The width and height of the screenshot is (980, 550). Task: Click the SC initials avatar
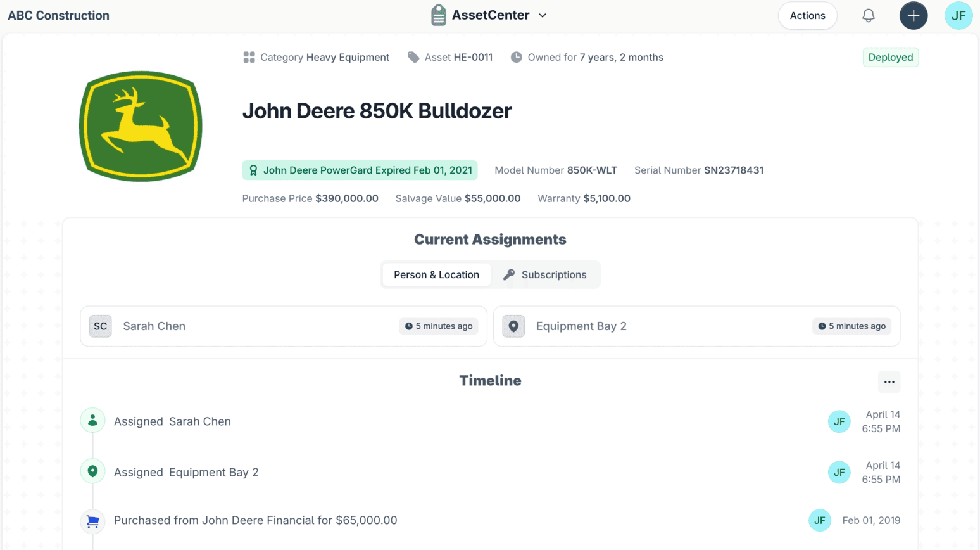tap(100, 326)
